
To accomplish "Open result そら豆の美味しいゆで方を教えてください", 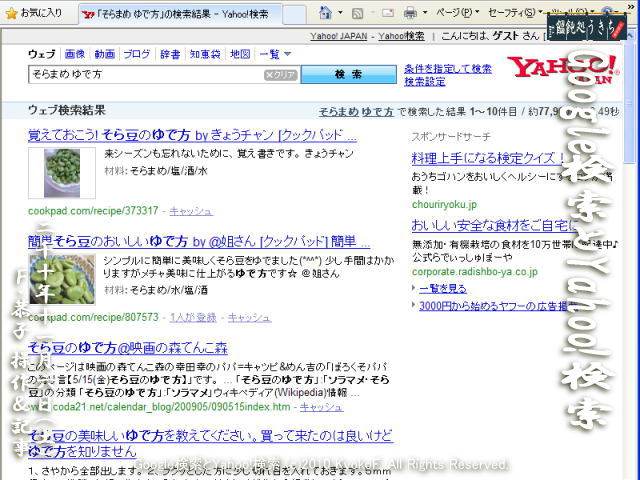I will pos(210,443).
